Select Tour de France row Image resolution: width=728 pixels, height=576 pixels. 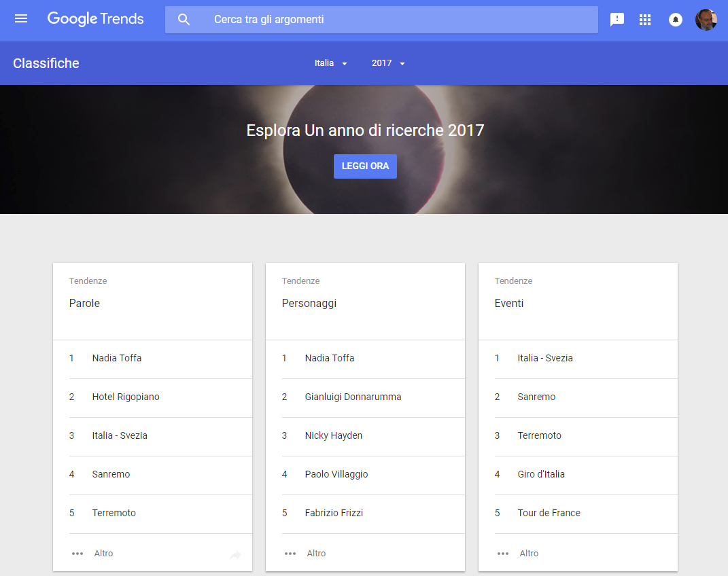tap(586, 513)
